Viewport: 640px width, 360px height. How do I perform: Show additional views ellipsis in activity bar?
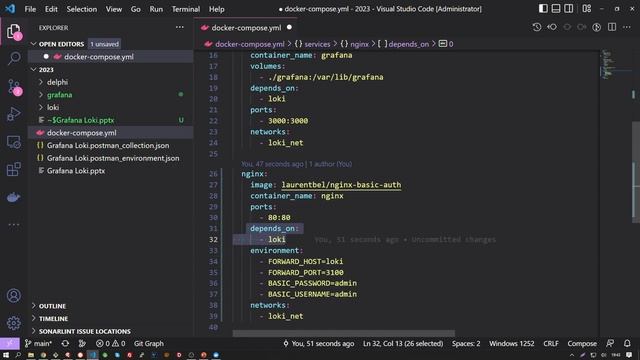[x=13, y=224]
